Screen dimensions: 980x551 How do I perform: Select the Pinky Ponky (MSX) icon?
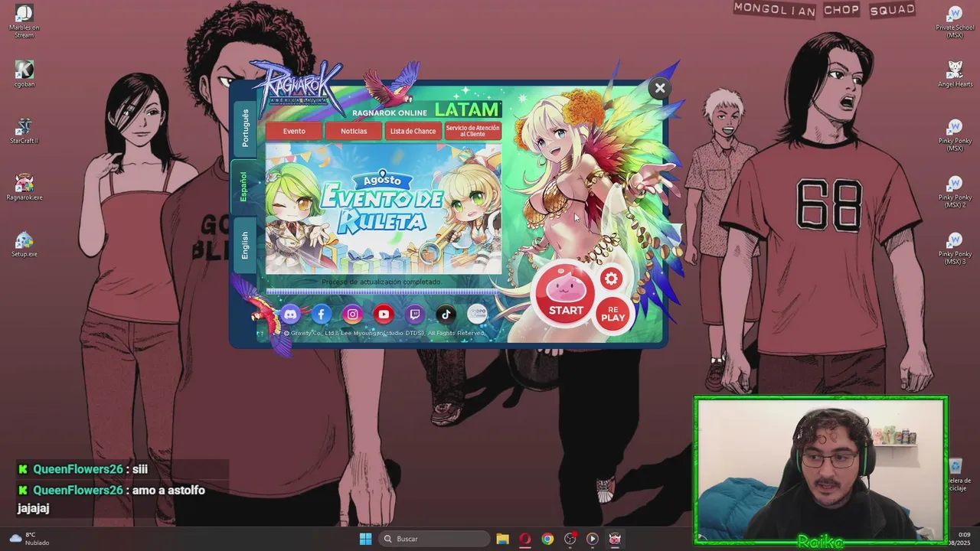pos(955,135)
